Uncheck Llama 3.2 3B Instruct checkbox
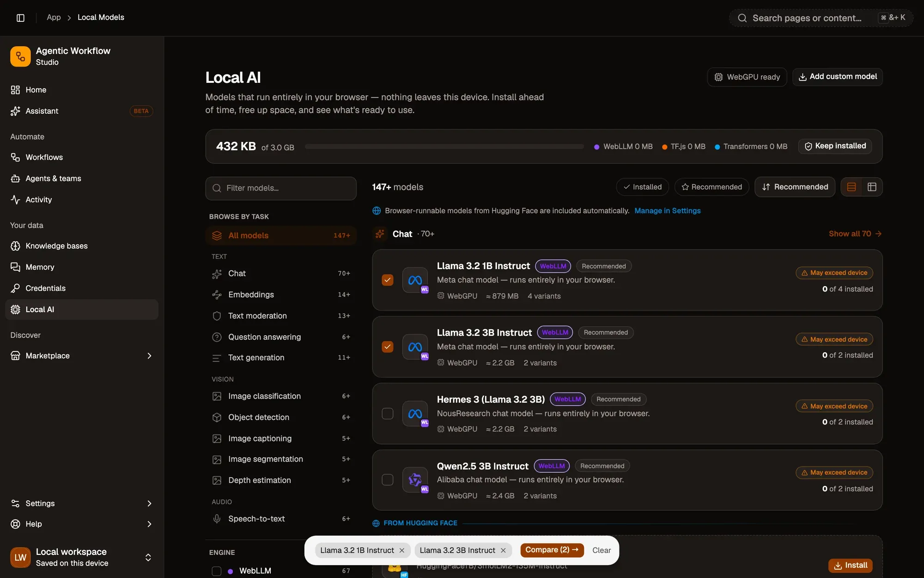924x578 pixels. (388, 347)
